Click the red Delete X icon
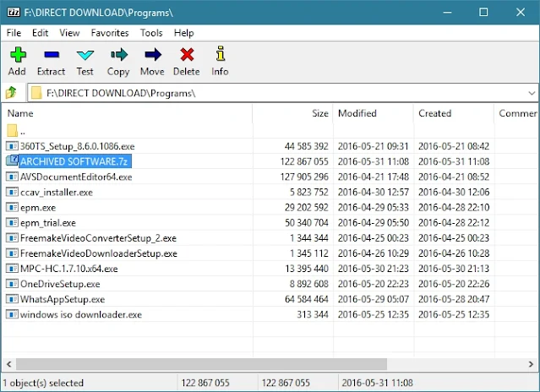Screen dimensions: 540x392 187,54
